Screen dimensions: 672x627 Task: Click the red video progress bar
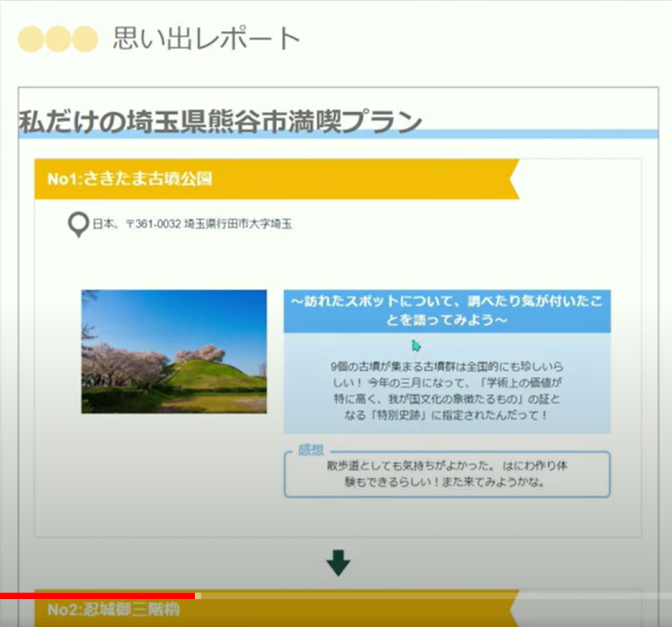[x=97, y=596]
